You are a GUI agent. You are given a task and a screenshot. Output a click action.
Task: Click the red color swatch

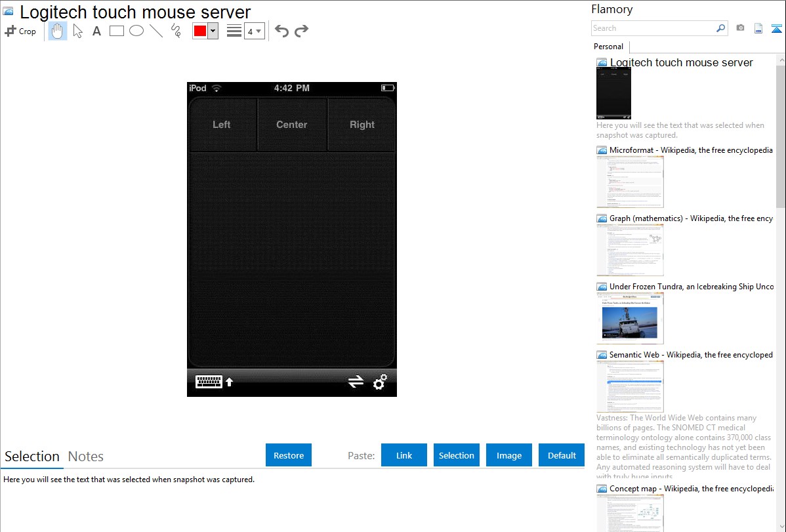[x=200, y=31]
